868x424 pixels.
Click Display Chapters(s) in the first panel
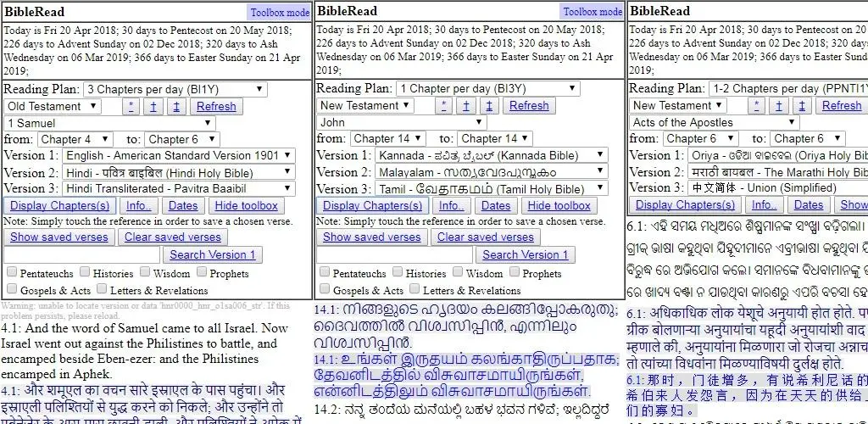coord(60,205)
